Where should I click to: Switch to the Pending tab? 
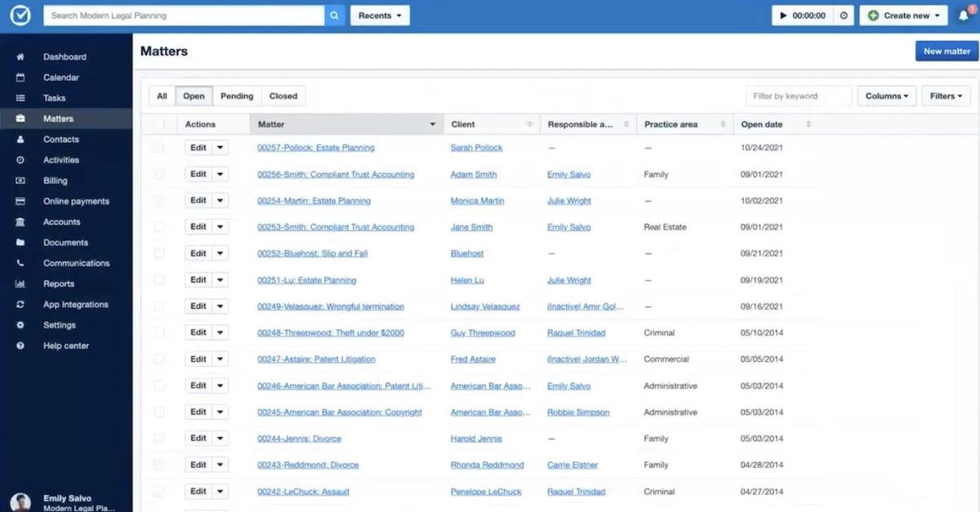(237, 96)
